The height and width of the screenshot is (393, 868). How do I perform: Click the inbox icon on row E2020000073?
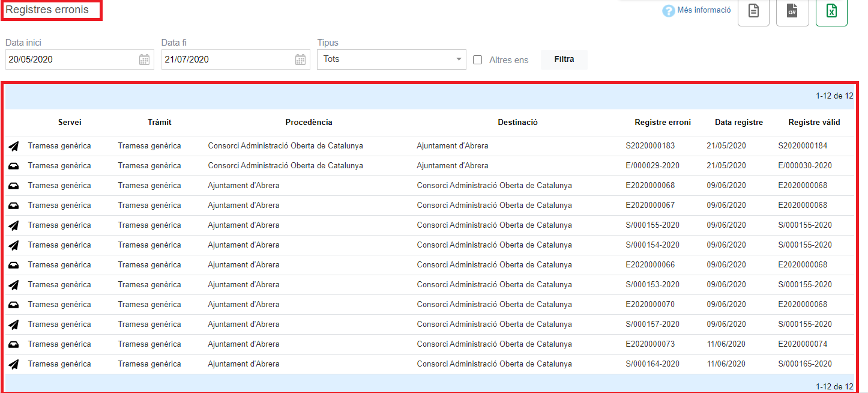tap(14, 344)
